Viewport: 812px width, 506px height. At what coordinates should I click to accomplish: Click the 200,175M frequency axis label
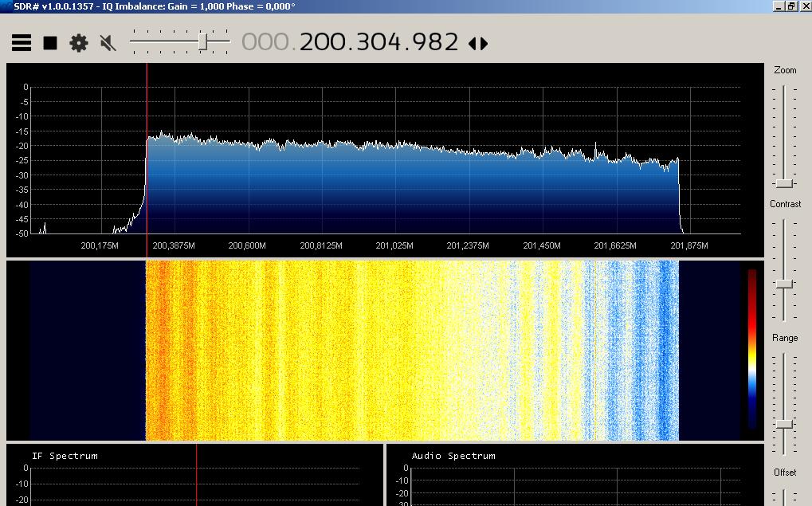[100, 245]
